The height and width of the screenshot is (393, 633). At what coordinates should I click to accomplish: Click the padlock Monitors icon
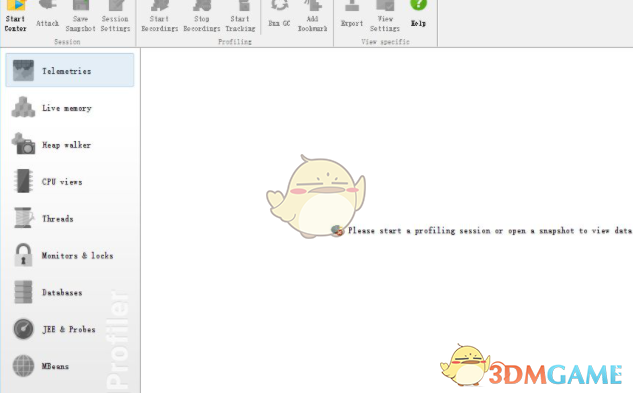(23, 255)
